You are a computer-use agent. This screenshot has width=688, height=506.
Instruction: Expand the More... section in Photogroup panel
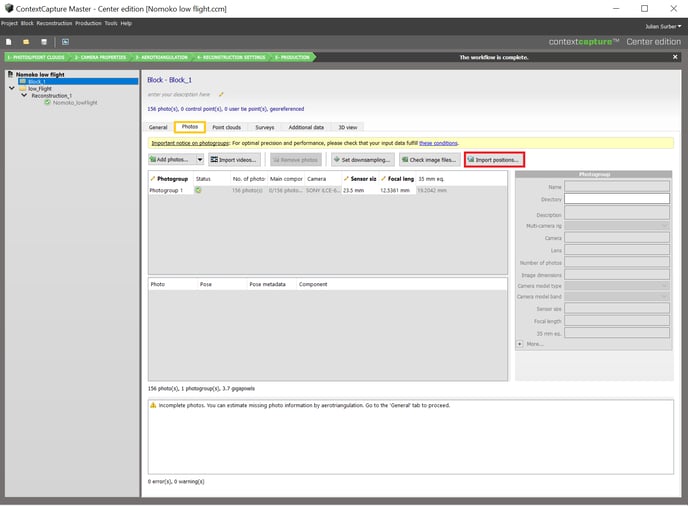[x=520, y=343]
